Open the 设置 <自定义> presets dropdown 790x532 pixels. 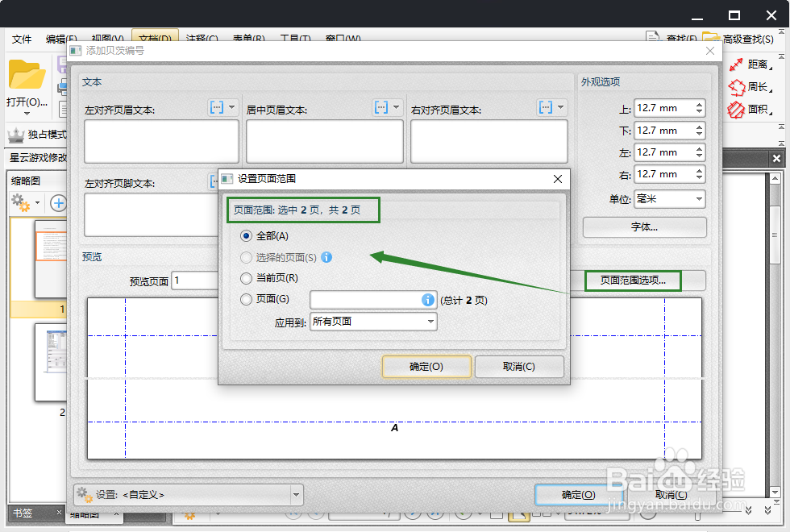coord(187,495)
